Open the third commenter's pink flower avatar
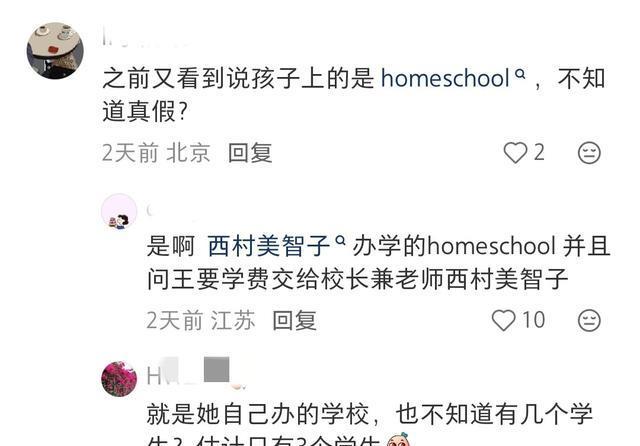 coord(119,379)
